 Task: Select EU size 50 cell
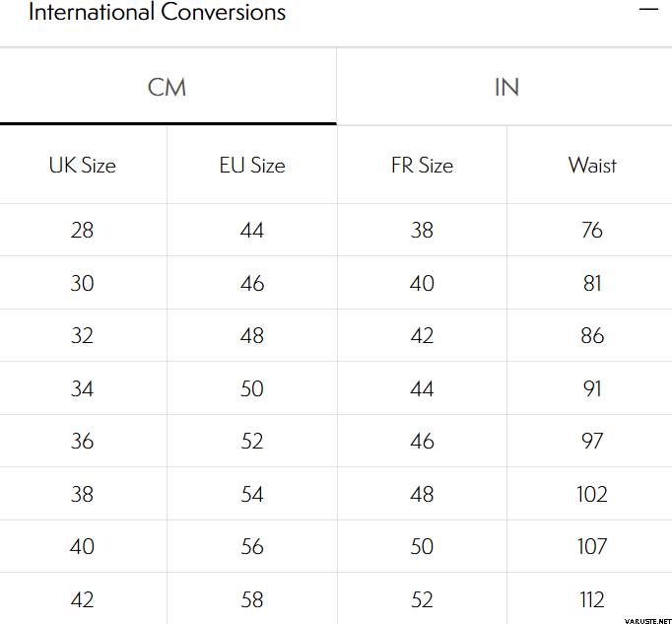(x=252, y=389)
